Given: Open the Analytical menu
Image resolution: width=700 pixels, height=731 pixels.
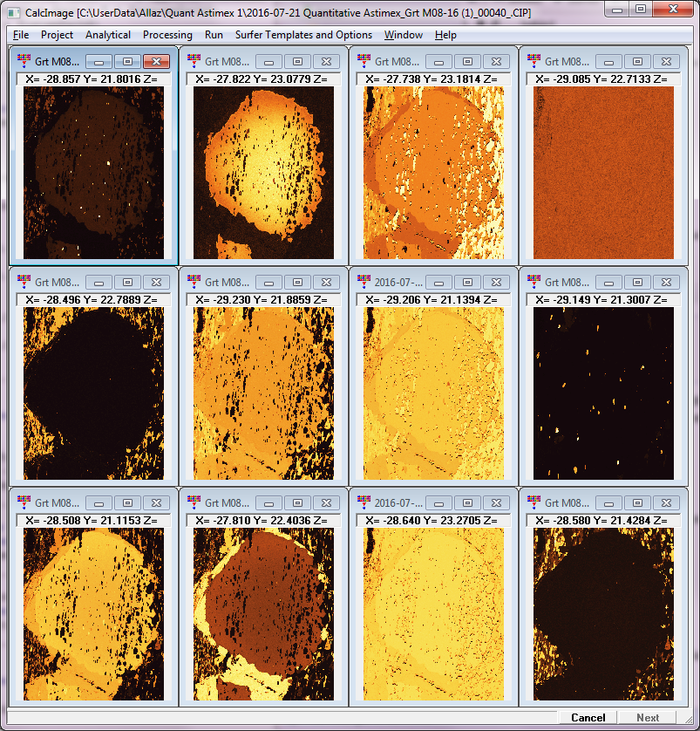Looking at the screenshot, I should (x=108, y=35).
